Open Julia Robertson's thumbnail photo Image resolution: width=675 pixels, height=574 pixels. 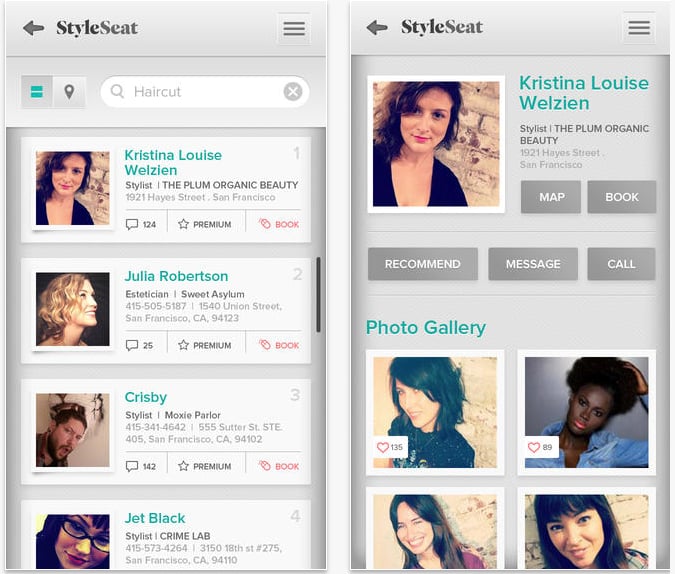click(x=73, y=309)
